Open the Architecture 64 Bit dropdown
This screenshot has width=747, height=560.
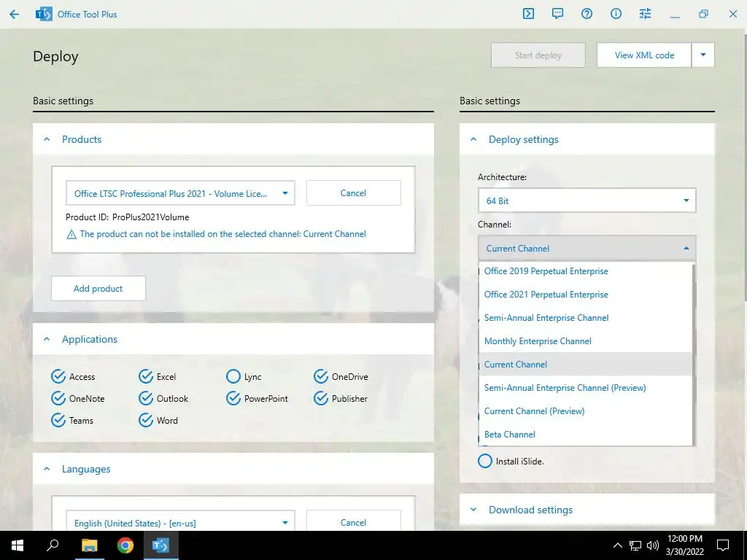[x=587, y=201]
